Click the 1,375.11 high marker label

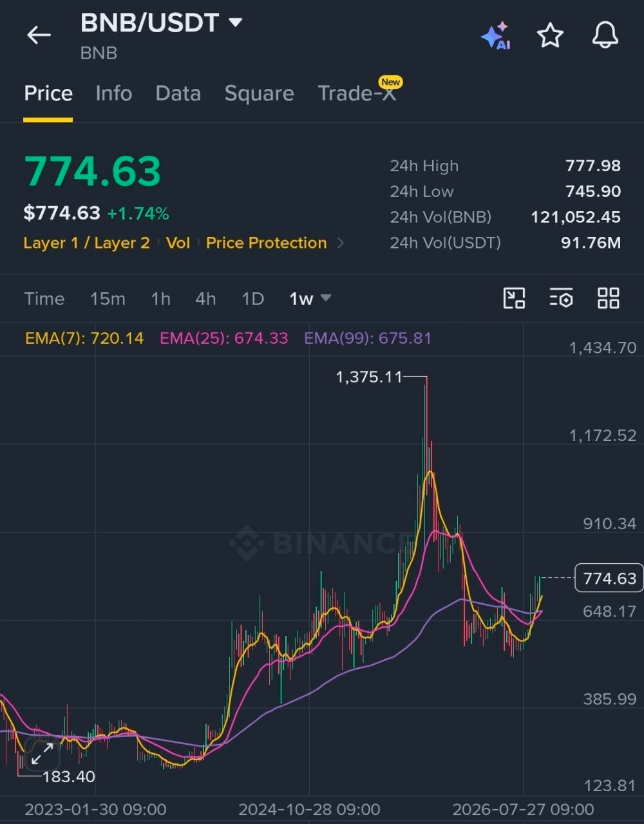point(369,377)
